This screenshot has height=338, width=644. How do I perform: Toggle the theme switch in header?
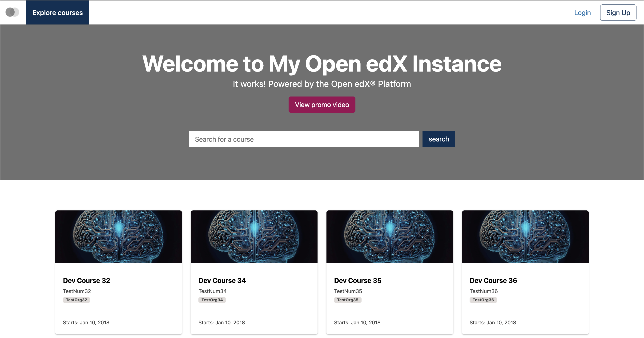click(x=12, y=12)
